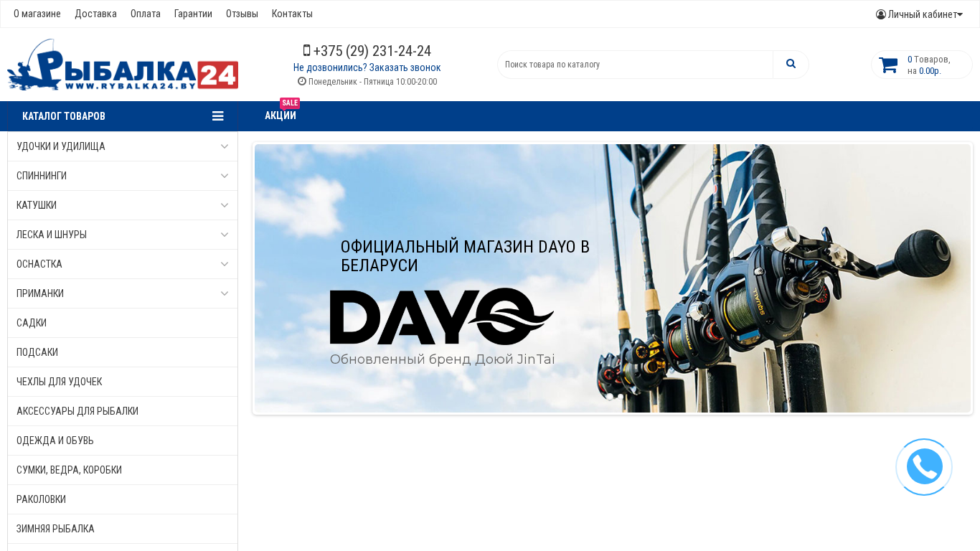The image size is (980, 551).
Task: Click the SALE badge above Акции
Action: point(290,103)
